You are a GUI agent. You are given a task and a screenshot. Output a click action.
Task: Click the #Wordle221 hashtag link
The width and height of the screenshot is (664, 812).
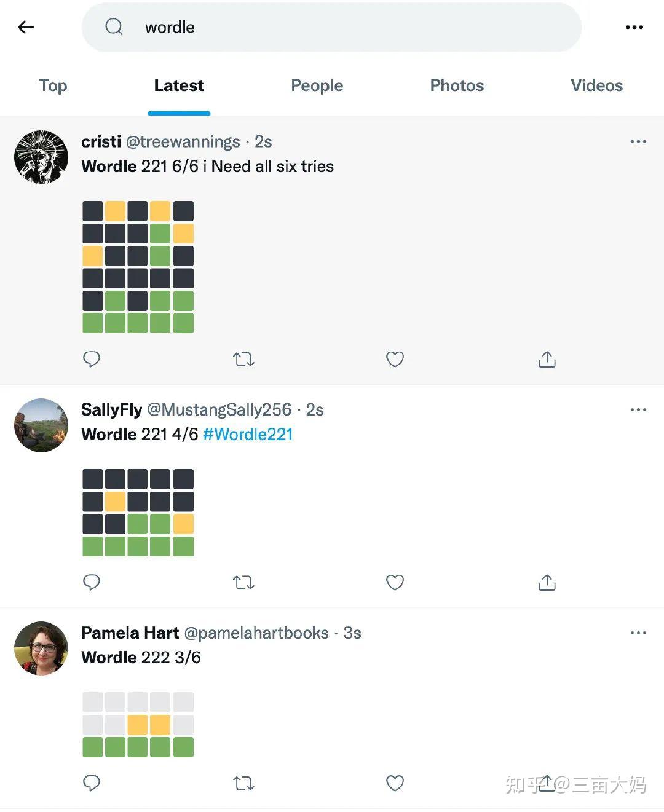pos(248,435)
